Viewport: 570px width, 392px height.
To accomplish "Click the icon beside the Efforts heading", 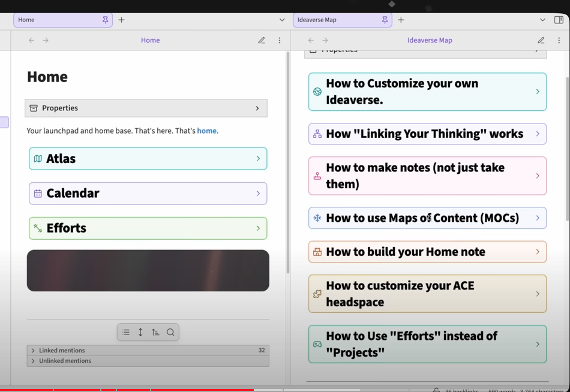I will (x=38, y=228).
